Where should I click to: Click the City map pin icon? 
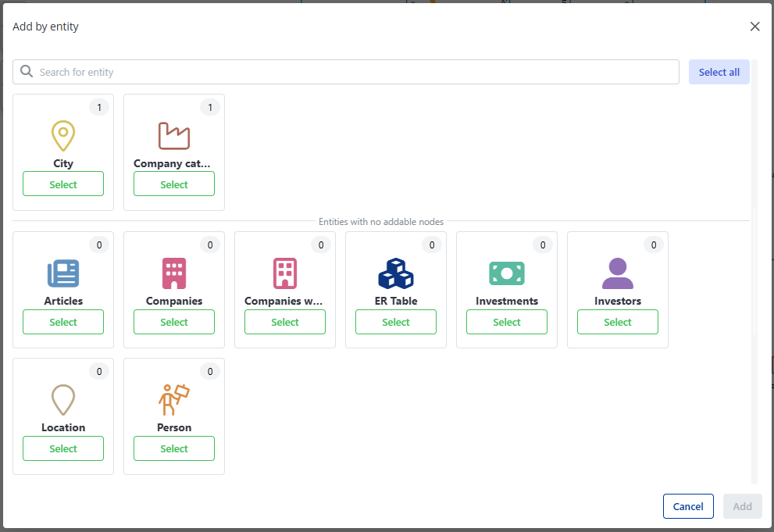[x=63, y=136]
